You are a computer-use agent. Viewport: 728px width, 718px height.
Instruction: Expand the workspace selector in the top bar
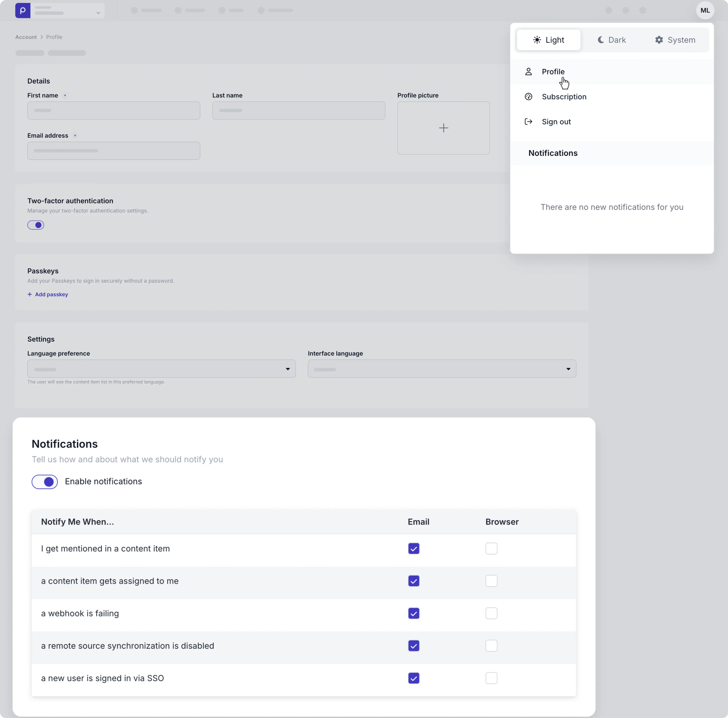(x=98, y=12)
